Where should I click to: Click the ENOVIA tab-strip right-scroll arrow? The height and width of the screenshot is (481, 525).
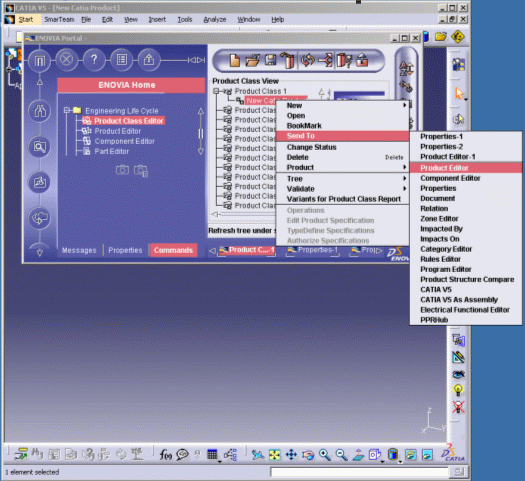point(380,250)
